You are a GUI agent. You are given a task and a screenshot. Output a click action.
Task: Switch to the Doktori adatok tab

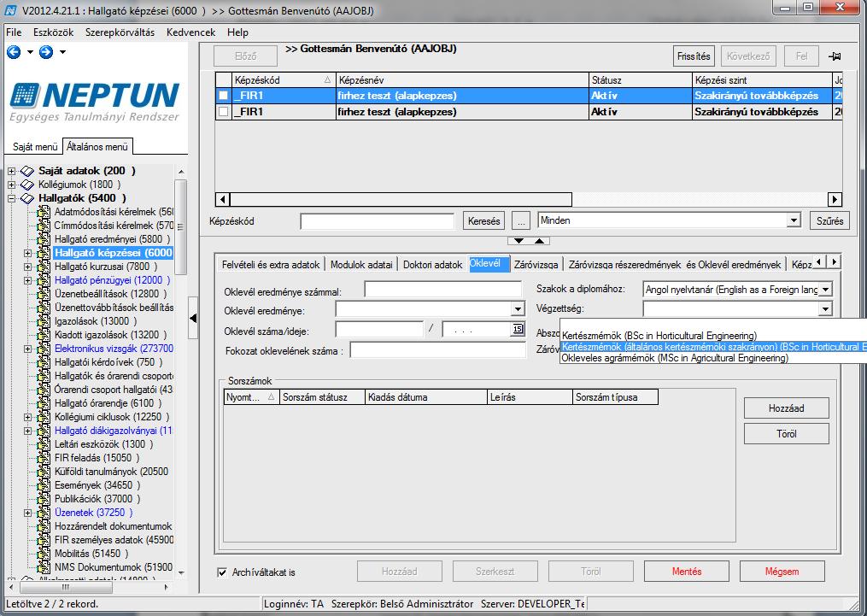tap(432, 265)
